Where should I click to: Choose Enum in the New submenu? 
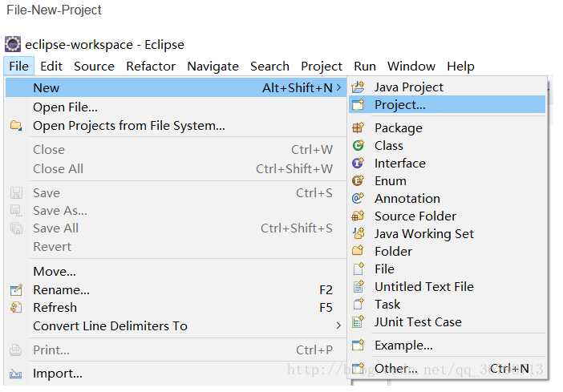click(448, 180)
